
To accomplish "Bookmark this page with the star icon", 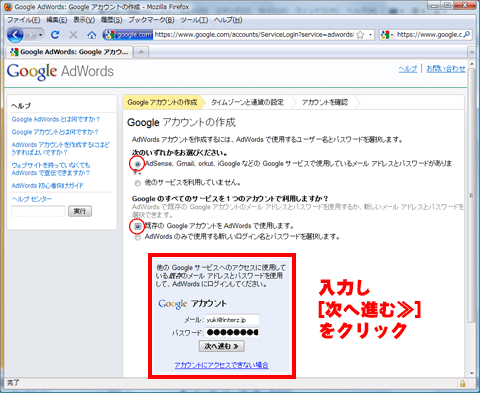I will pos(360,35).
